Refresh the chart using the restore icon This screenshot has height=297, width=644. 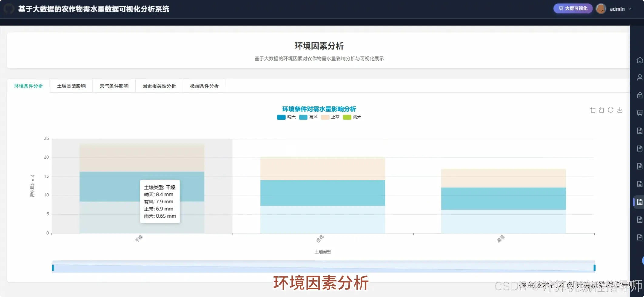pyautogui.click(x=611, y=110)
